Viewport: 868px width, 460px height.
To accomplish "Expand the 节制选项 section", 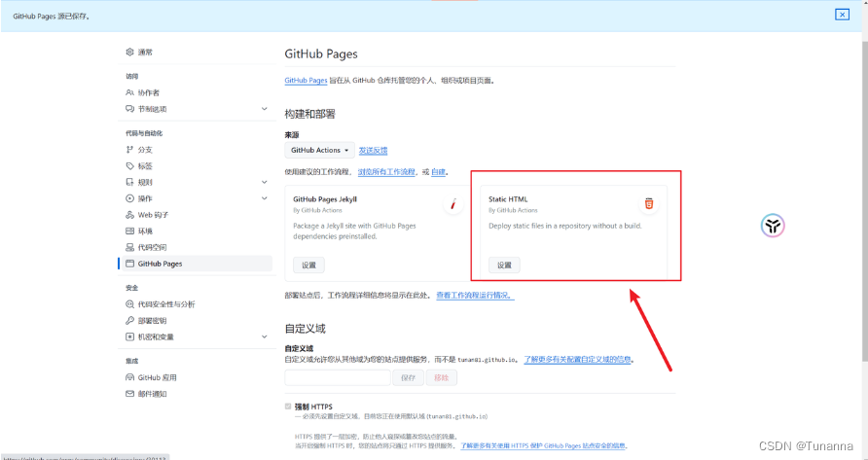I will [x=264, y=109].
